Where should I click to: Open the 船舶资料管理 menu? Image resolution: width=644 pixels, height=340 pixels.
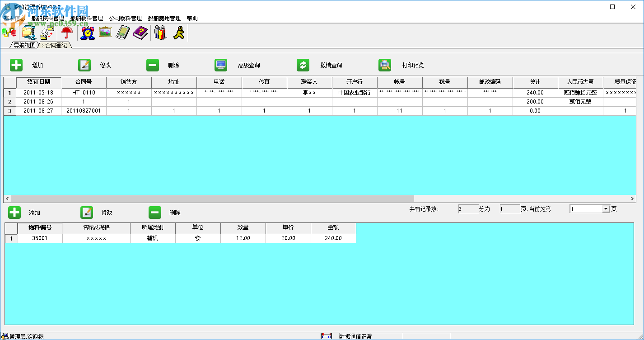(x=48, y=19)
